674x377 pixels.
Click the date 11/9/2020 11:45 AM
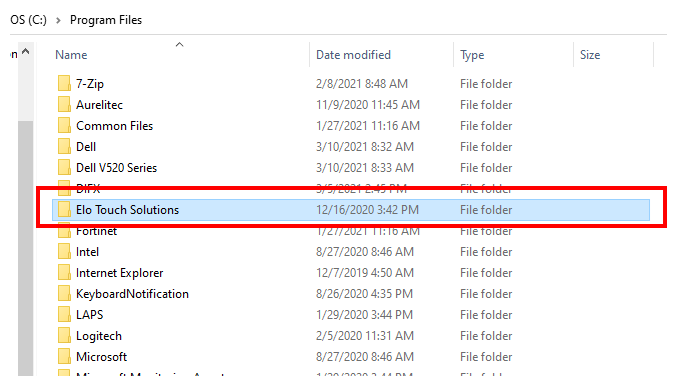point(368,104)
